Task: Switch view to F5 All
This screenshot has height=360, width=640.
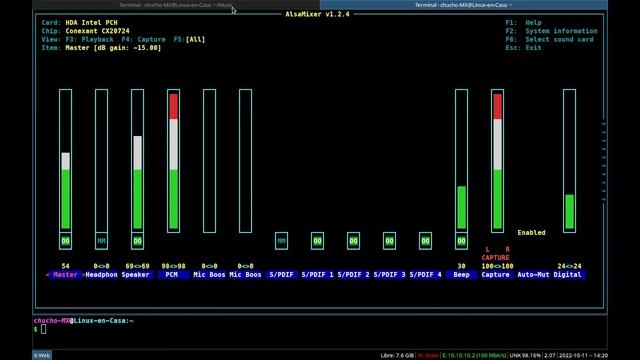Action: pyautogui.click(x=189, y=40)
